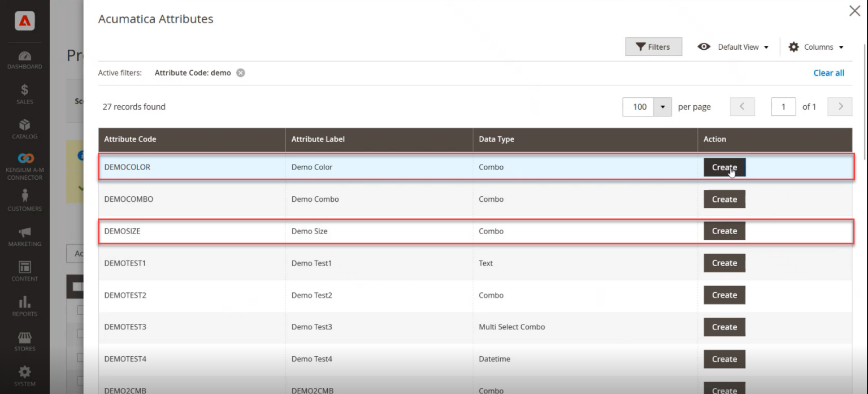
Task: Click the per page value 100 field
Action: [x=639, y=107]
